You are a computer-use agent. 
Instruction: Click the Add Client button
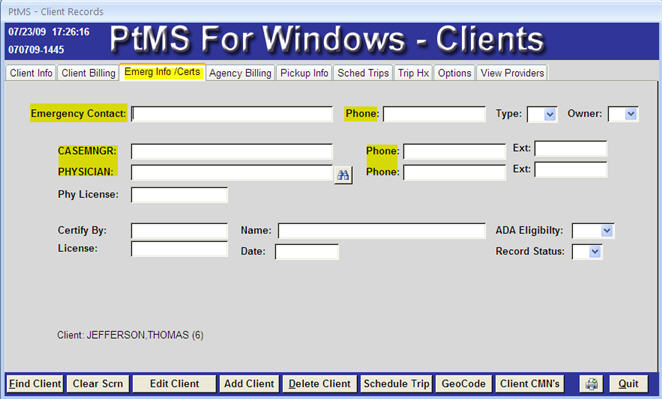click(249, 383)
